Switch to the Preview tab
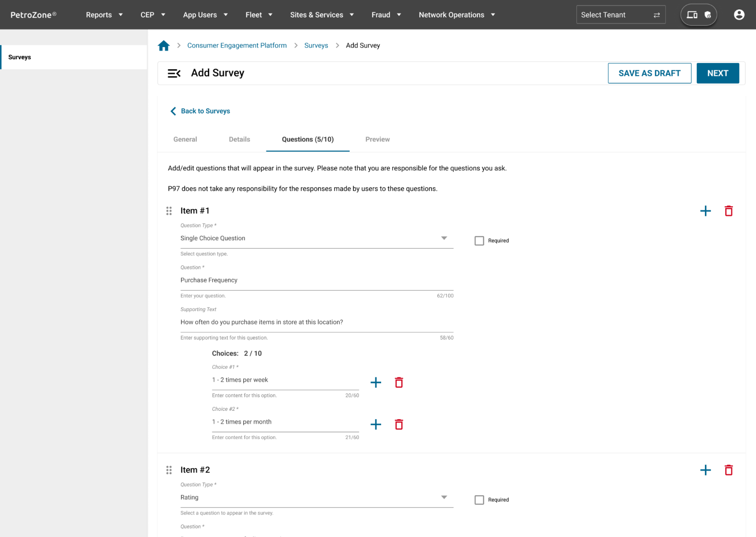756x537 pixels. point(377,140)
